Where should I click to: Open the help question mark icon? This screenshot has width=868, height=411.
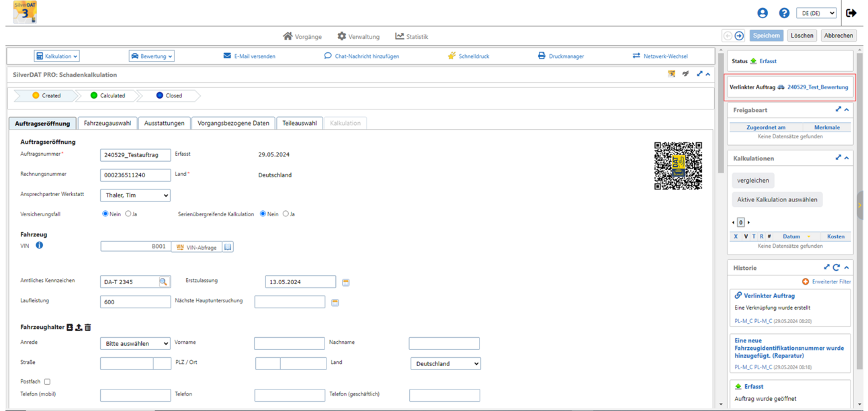coord(784,13)
